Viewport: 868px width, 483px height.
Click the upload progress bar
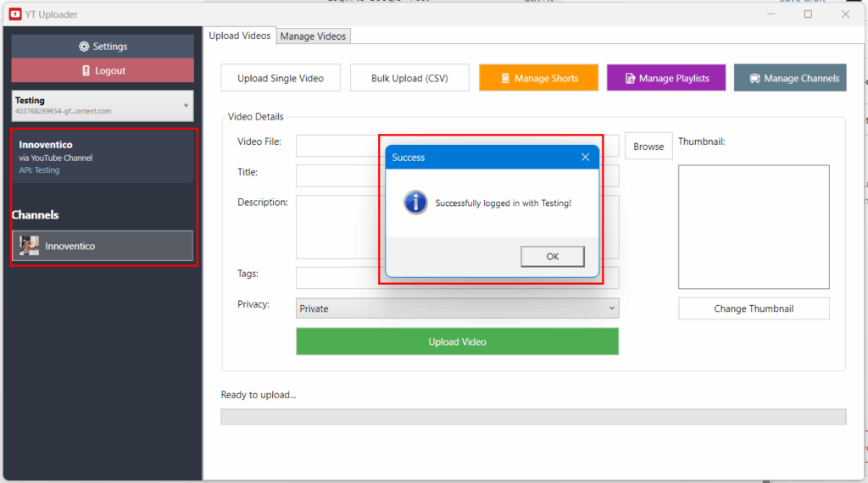point(532,417)
